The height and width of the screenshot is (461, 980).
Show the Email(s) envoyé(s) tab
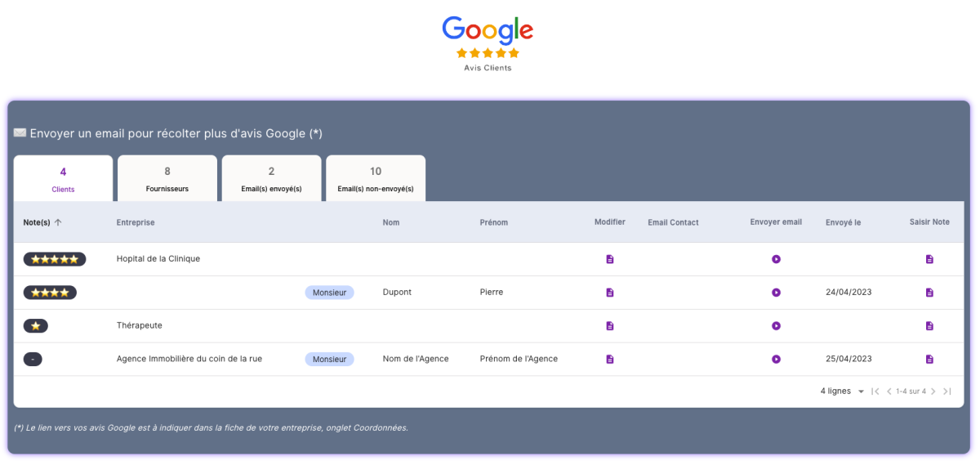click(x=271, y=178)
